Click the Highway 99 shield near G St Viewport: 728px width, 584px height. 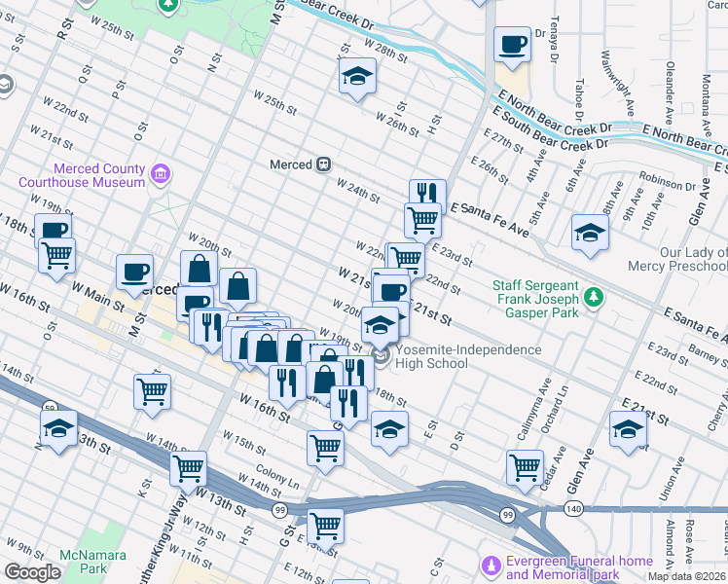pos(279,510)
